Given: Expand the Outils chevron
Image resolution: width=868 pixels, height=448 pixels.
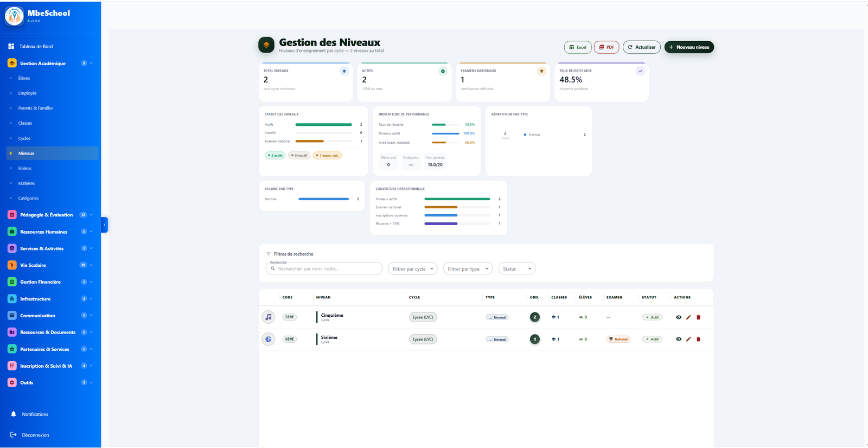Looking at the screenshot, I should [x=91, y=383].
